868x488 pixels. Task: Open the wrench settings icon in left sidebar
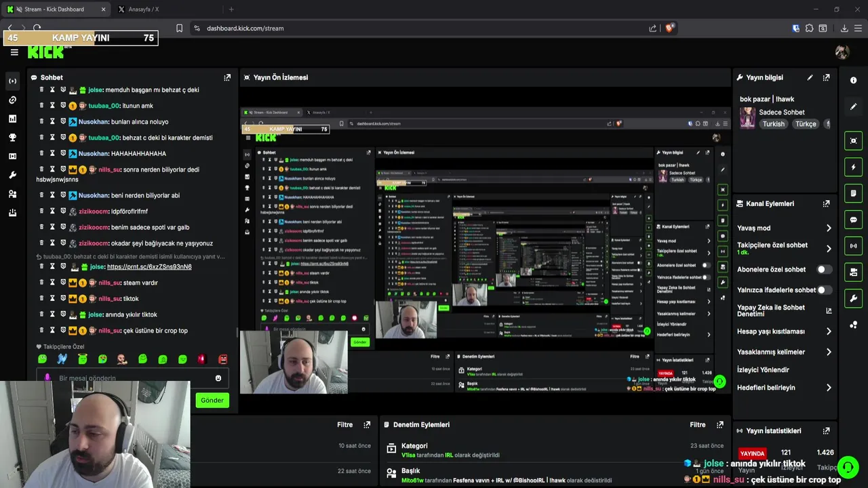click(13, 175)
